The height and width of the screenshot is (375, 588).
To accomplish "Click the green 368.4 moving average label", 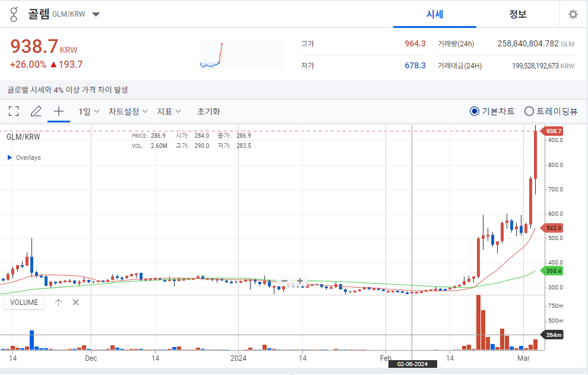I will [x=553, y=270].
